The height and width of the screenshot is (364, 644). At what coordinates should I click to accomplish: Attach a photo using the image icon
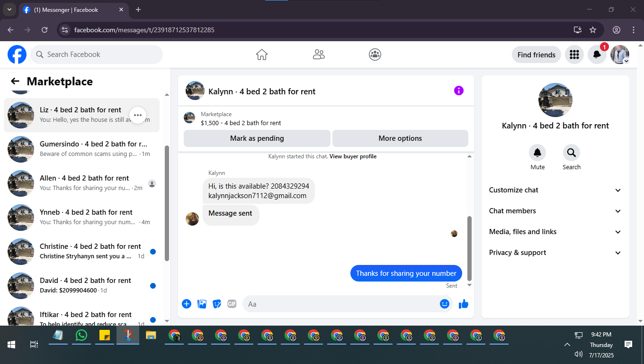tap(202, 304)
